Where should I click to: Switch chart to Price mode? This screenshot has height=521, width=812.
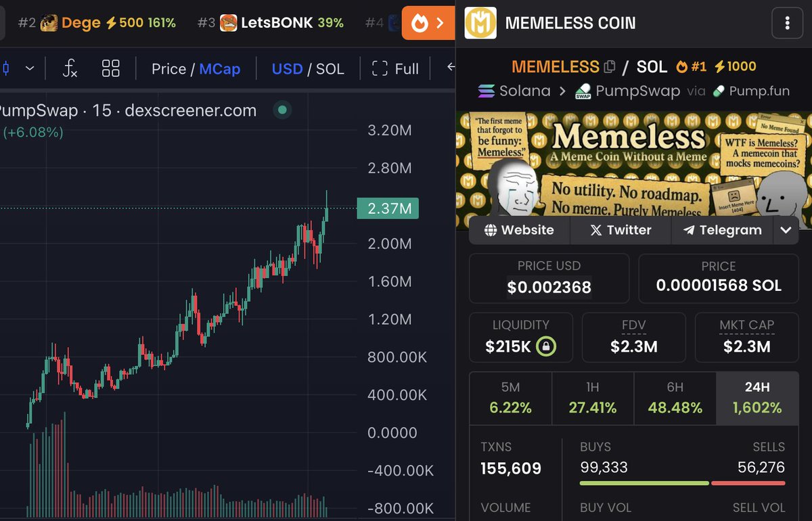(x=168, y=69)
